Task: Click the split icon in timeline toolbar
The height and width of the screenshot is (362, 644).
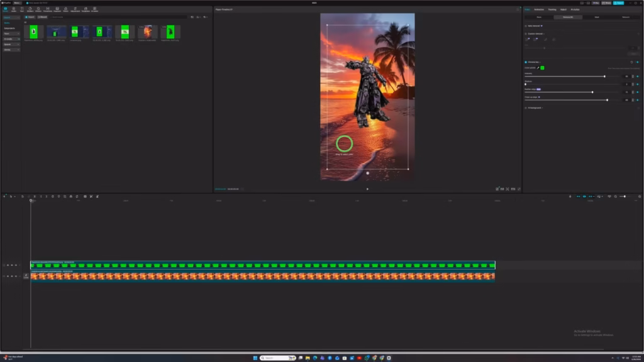Action: coord(35,197)
